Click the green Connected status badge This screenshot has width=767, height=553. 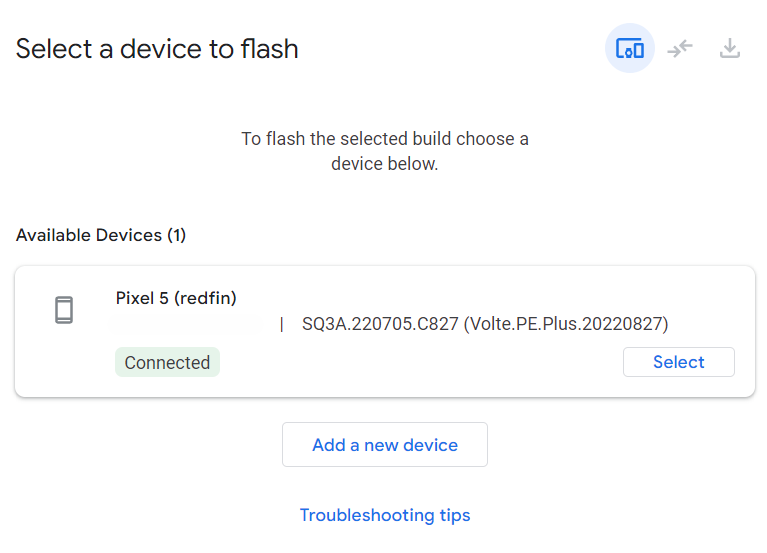pos(167,363)
